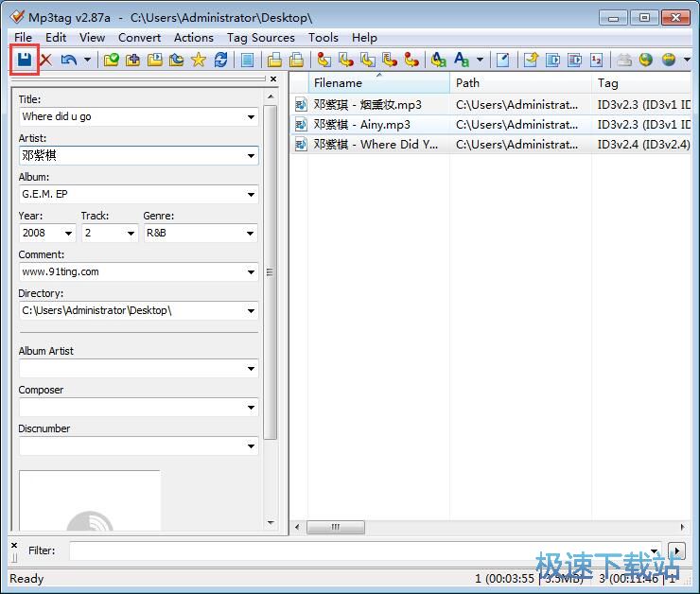Click the Change directory folder icon with checkmark

pos(112,60)
